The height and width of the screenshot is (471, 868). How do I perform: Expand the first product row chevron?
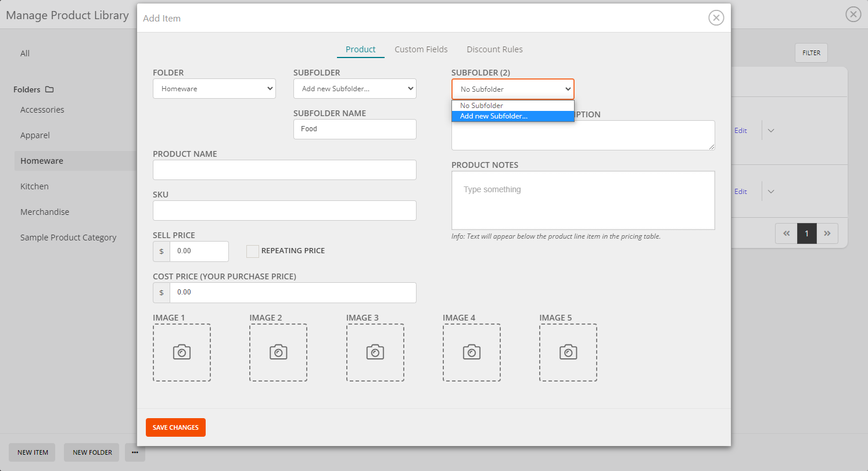point(770,130)
